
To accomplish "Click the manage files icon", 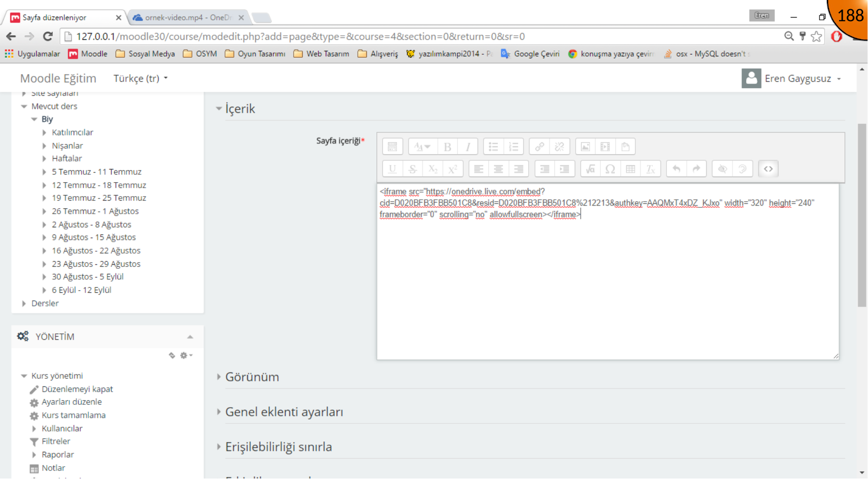I will 625,147.
